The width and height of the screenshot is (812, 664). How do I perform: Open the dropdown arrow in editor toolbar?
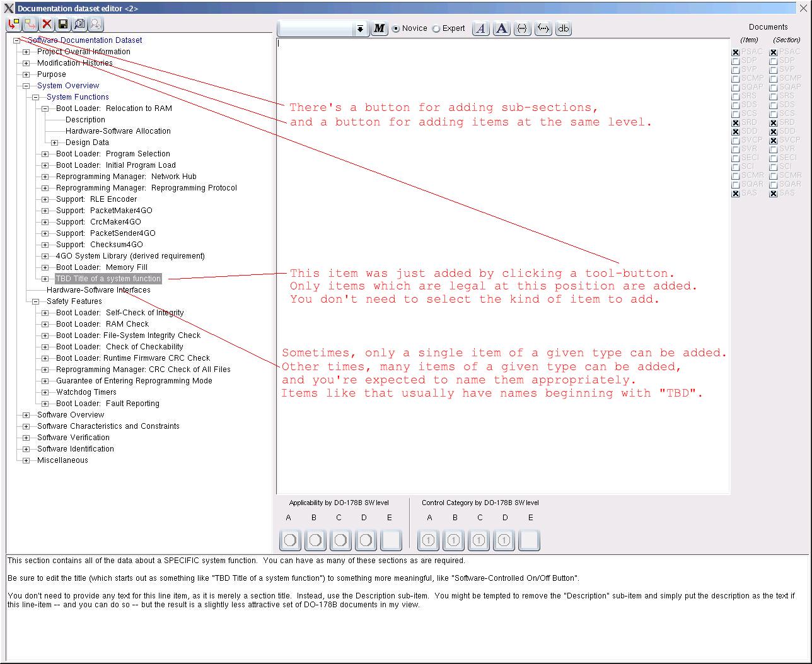click(360, 29)
